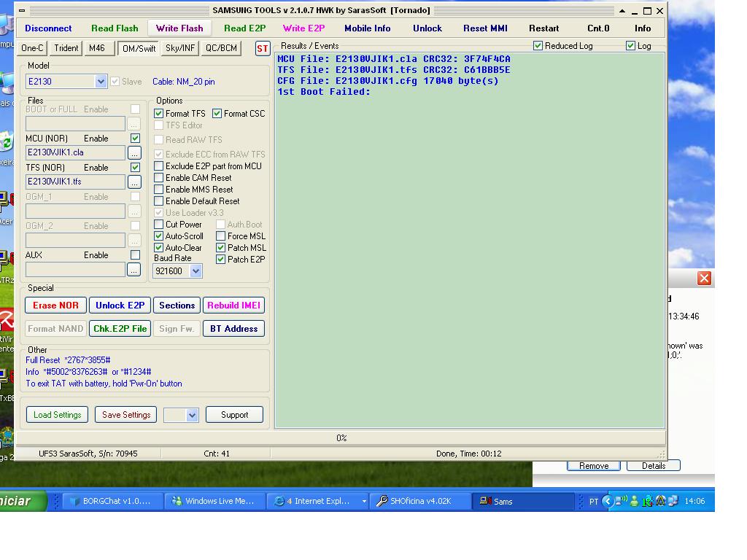Click Write E2P in the top menu
The width and height of the screenshot is (747, 560).
[x=304, y=28]
